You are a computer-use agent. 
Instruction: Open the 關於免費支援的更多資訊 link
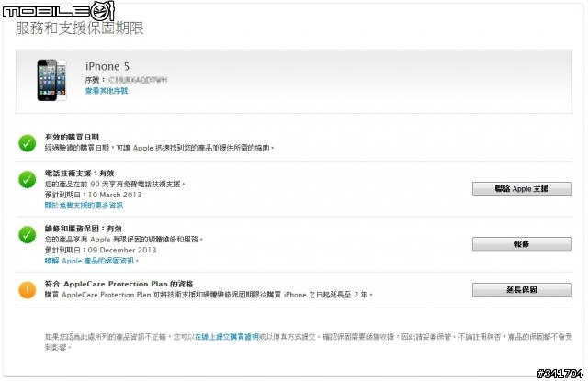pyautogui.click(x=84, y=206)
